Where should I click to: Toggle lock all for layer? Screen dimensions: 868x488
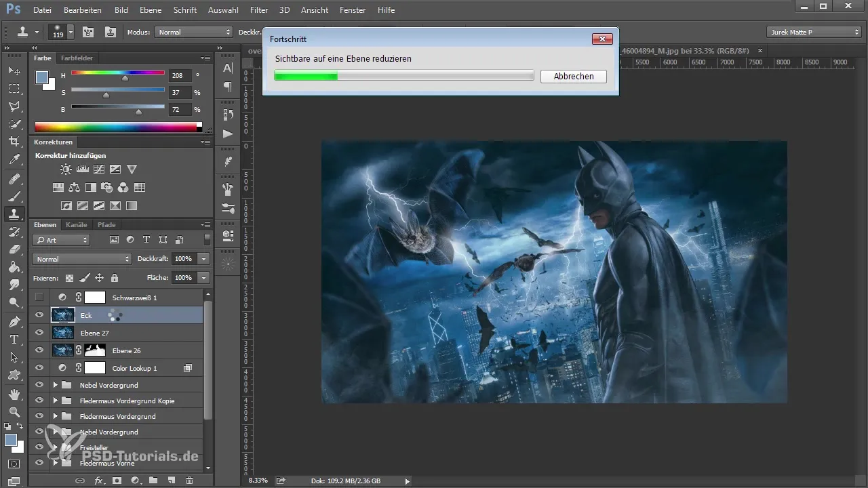pos(114,278)
